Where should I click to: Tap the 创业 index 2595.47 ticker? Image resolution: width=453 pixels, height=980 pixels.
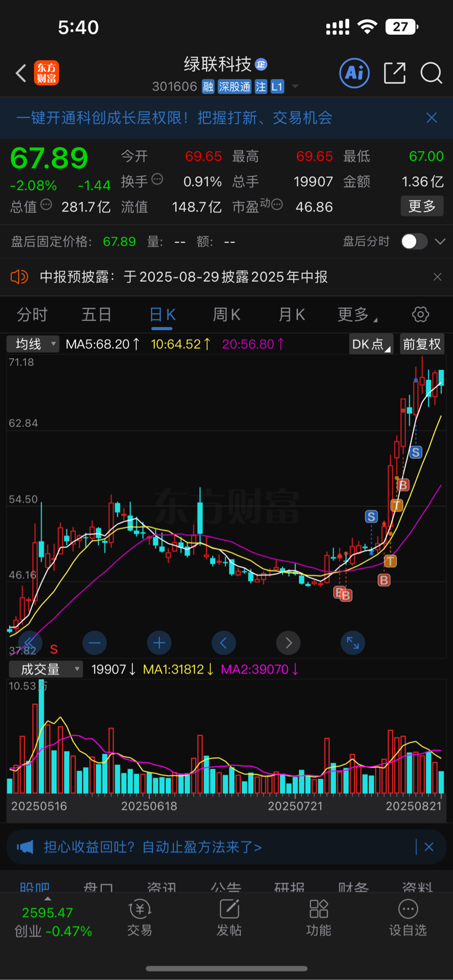pyautogui.click(x=53, y=922)
